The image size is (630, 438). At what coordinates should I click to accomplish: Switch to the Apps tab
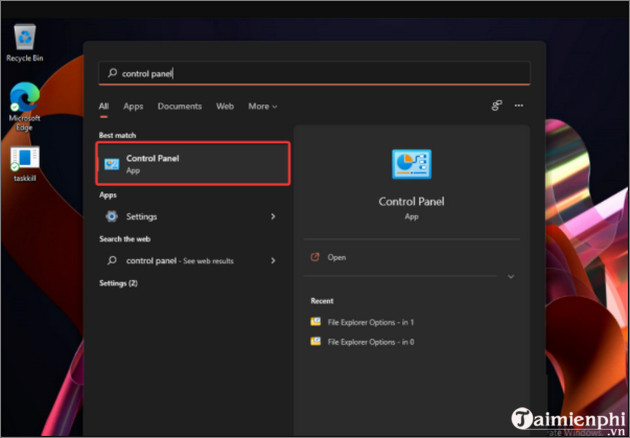133,106
